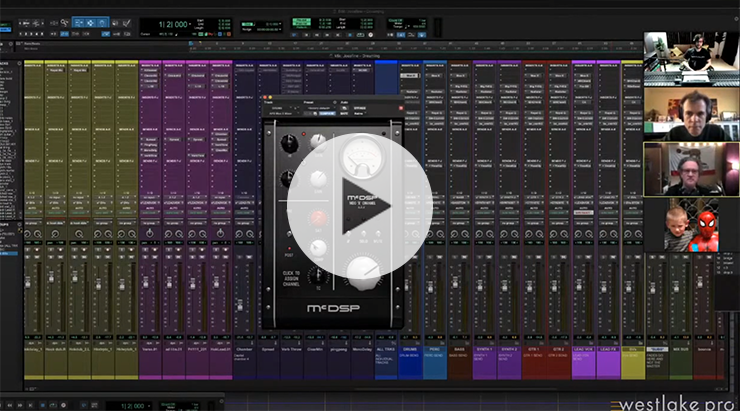Click the Spider-Man webcam thumbnail
The width and height of the screenshot is (740, 412).
coord(691,225)
